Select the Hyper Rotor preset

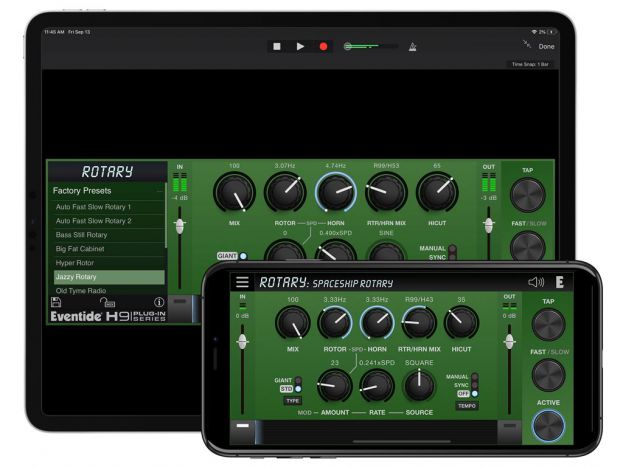[x=108, y=263]
